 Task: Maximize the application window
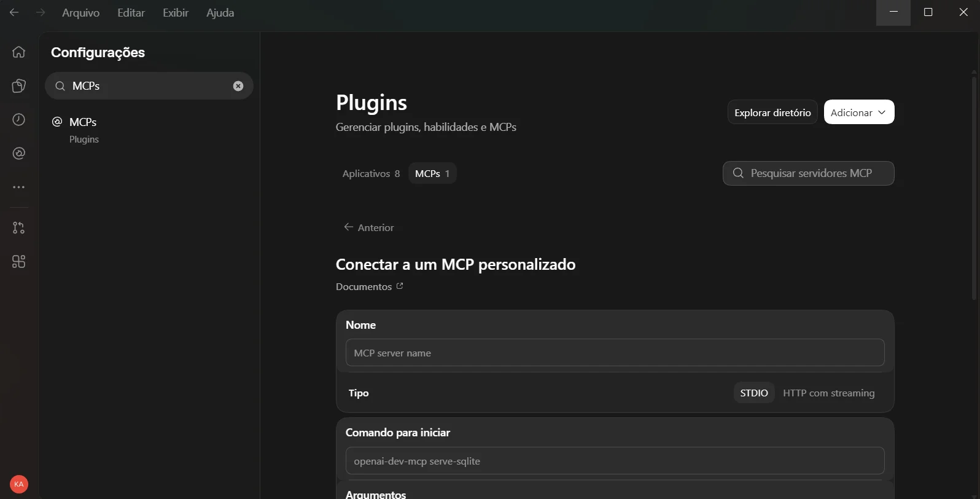point(928,12)
